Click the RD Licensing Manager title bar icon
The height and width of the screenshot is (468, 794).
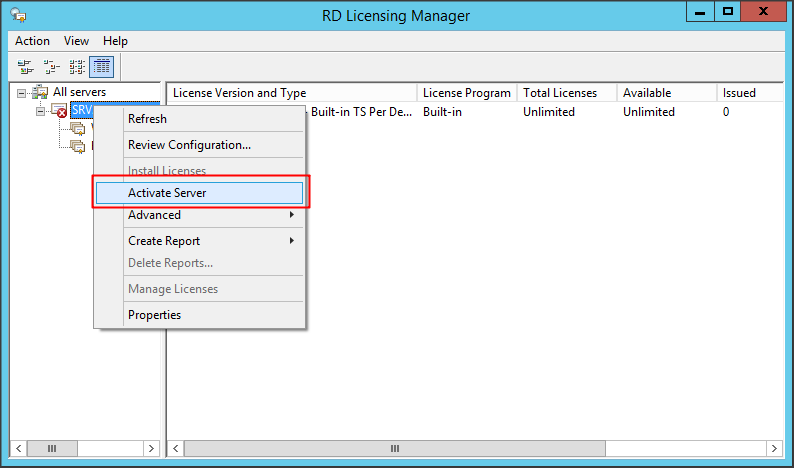coord(17,15)
